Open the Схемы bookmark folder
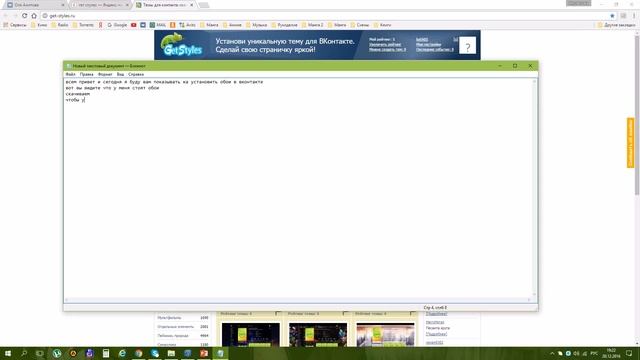The height and width of the screenshot is (360, 640). click(360, 25)
